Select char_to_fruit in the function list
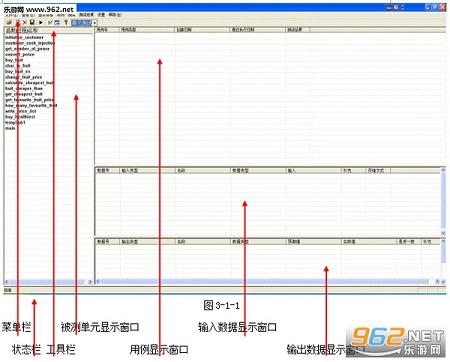The height and width of the screenshot is (362, 450). coord(18,66)
